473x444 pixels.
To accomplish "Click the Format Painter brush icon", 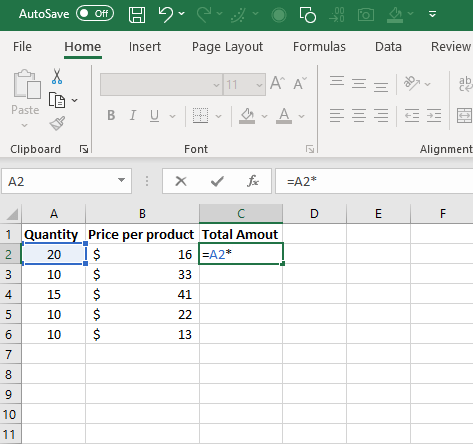I will coord(57,124).
